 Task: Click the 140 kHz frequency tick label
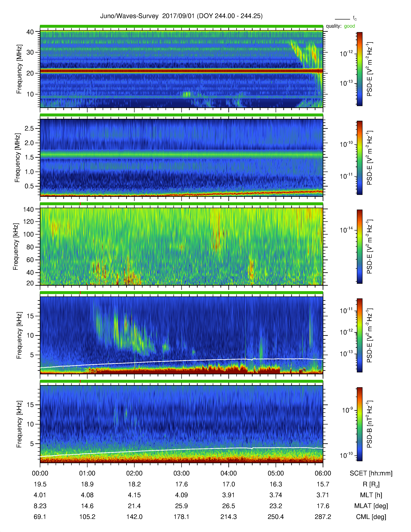28,209
